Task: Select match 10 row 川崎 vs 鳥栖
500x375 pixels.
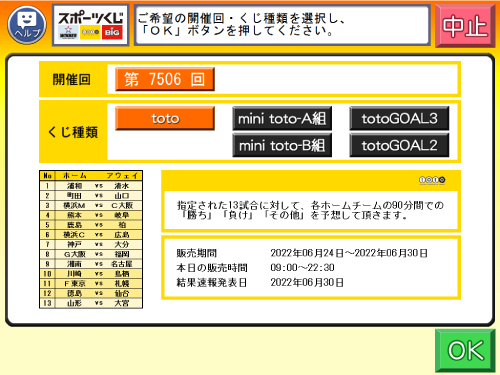Action: pyautogui.click(x=91, y=274)
